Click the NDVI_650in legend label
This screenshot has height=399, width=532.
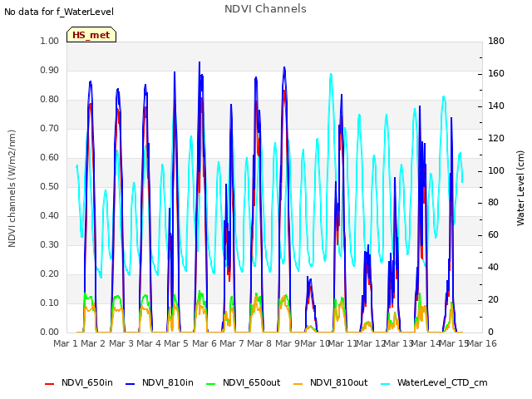click(x=87, y=382)
